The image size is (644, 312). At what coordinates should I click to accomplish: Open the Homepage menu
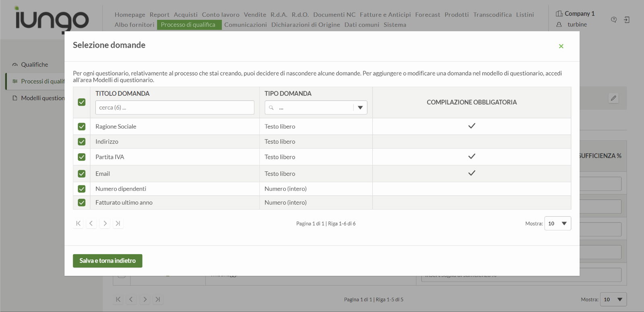130,14
